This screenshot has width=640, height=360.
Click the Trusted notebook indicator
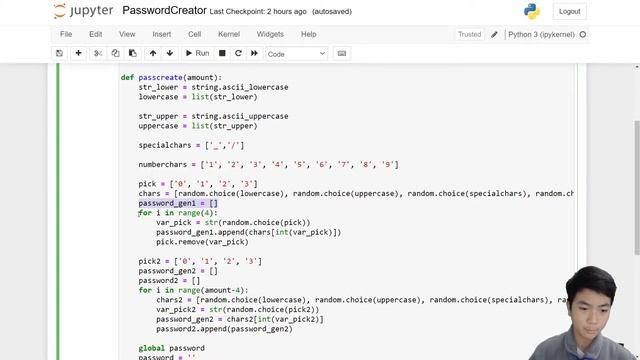[x=469, y=34]
